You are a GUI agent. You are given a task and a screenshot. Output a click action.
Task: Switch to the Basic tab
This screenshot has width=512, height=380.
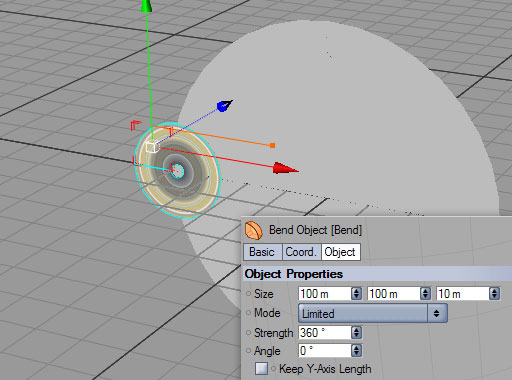263,252
